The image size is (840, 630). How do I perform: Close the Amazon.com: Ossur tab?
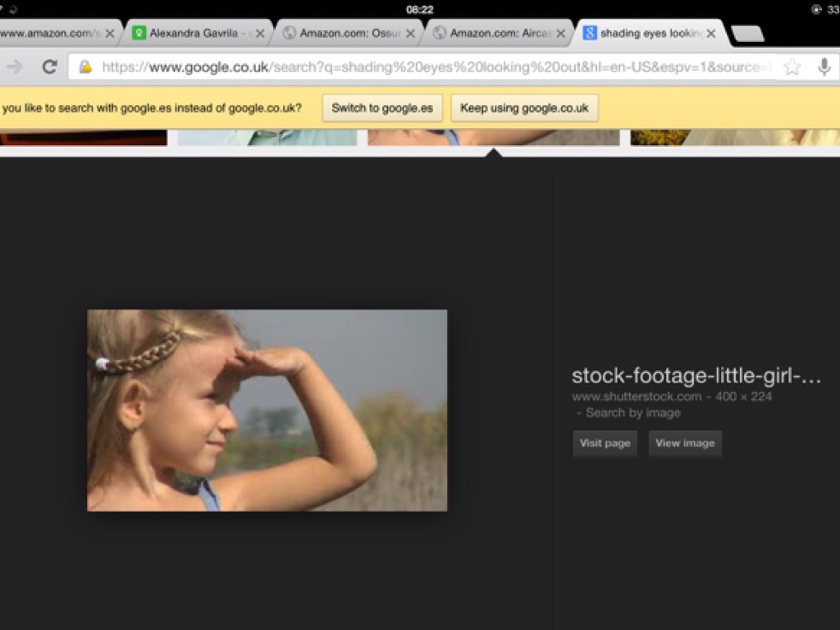point(410,34)
